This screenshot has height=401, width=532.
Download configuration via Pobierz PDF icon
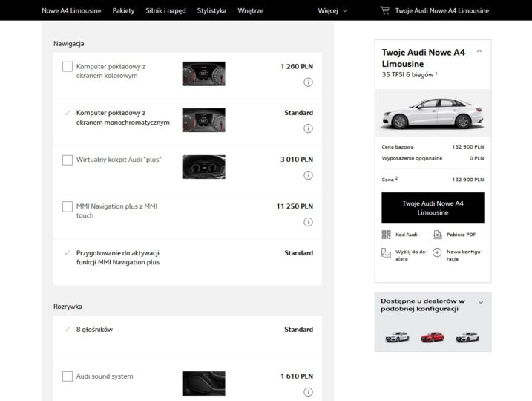pyautogui.click(x=437, y=235)
